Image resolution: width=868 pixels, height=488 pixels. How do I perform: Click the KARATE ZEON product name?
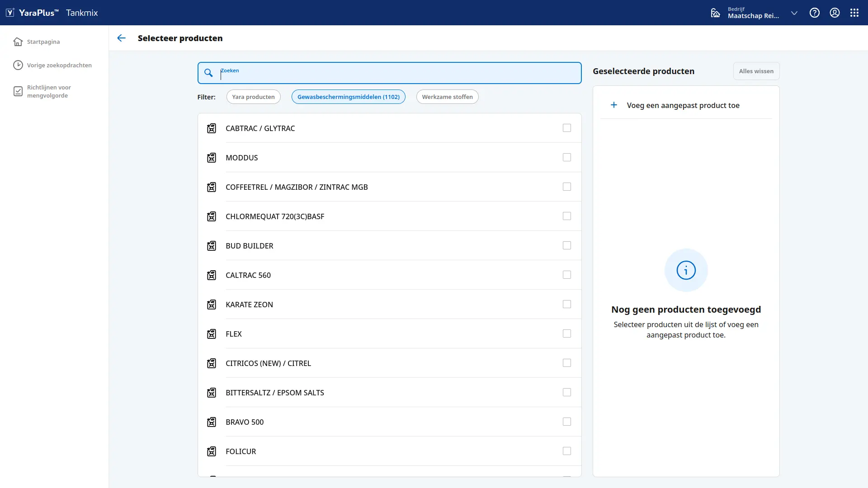click(x=250, y=305)
